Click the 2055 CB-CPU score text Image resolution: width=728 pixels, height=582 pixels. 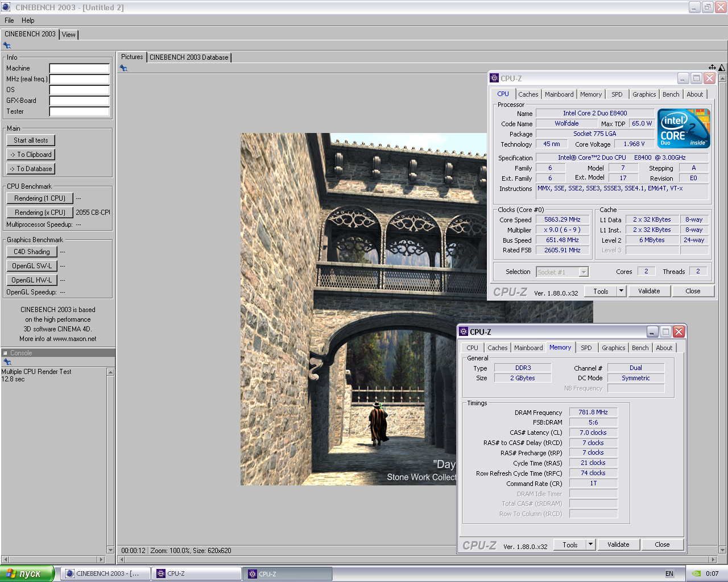[x=93, y=213]
